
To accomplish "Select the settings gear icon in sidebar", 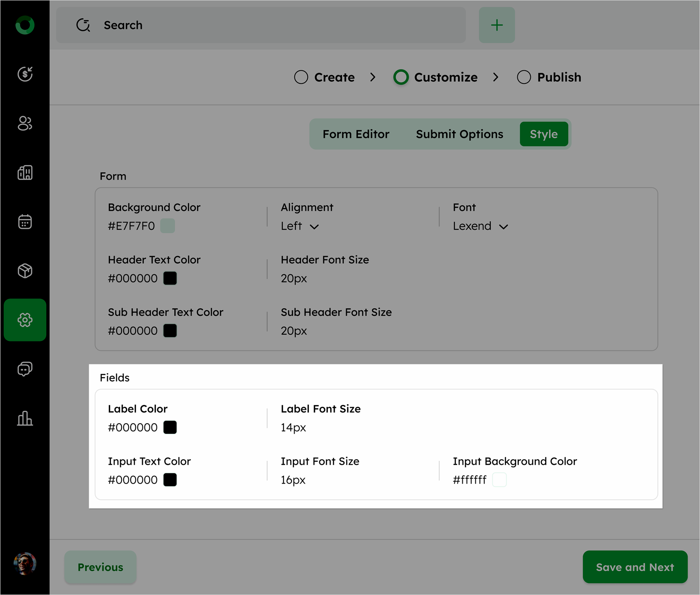I will pyautogui.click(x=25, y=320).
